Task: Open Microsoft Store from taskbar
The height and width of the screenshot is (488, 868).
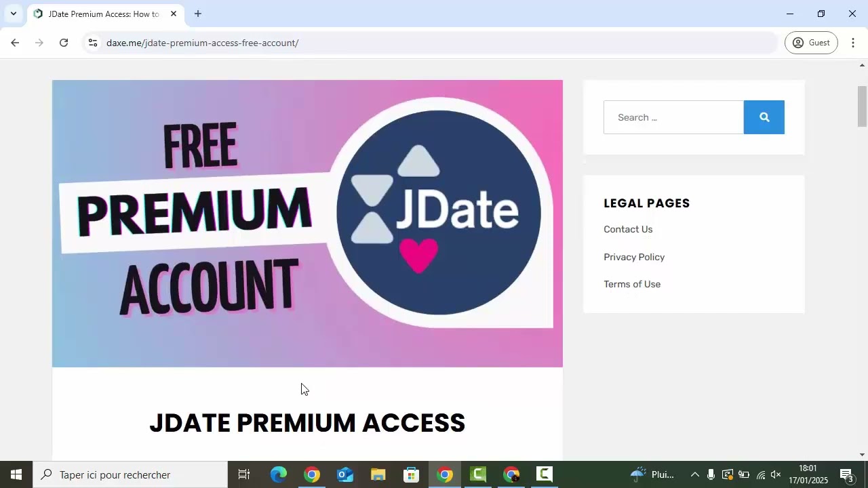Action: [412, 474]
